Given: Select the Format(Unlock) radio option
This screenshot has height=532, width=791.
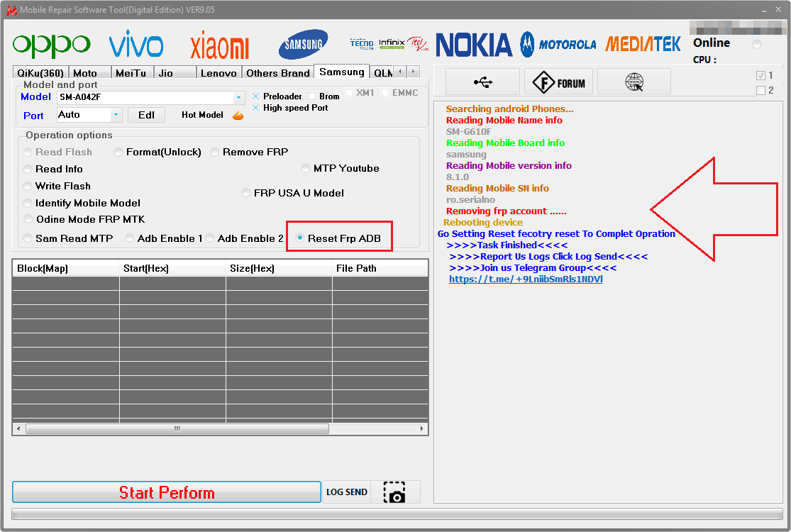Looking at the screenshot, I should [x=118, y=152].
